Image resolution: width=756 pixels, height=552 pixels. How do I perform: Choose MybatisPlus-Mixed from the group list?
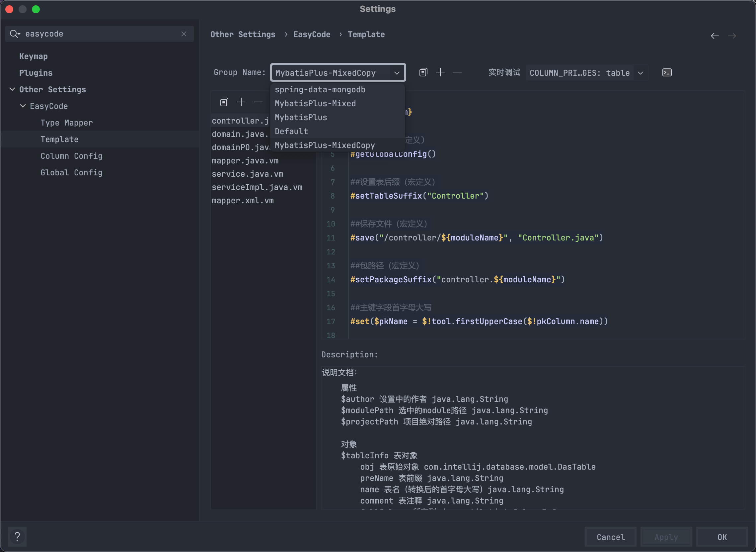[338, 104]
